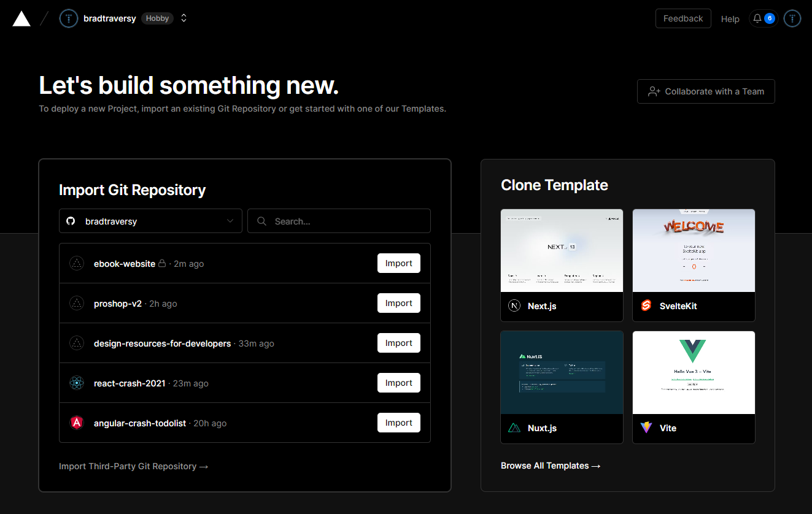Image resolution: width=812 pixels, height=514 pixels.
Task: Click the design-resources-for-developers framework icon
Action: (x=77, y=343)
